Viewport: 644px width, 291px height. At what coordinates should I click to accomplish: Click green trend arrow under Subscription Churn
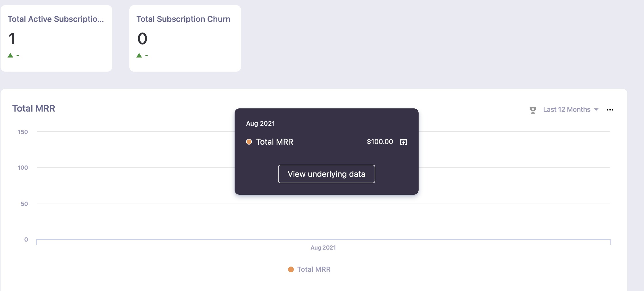point(139,55)
